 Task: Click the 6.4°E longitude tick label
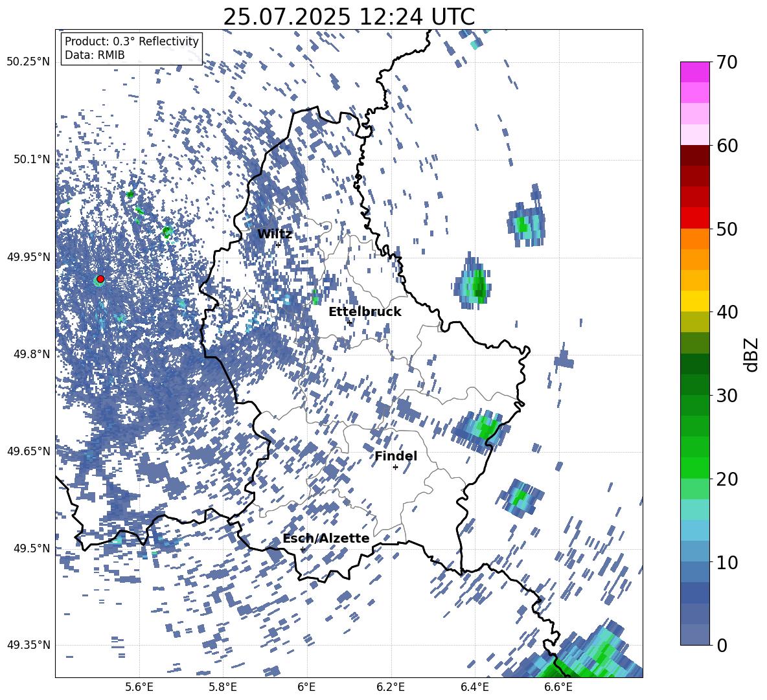pyautogui.click(x=474, y=687)
